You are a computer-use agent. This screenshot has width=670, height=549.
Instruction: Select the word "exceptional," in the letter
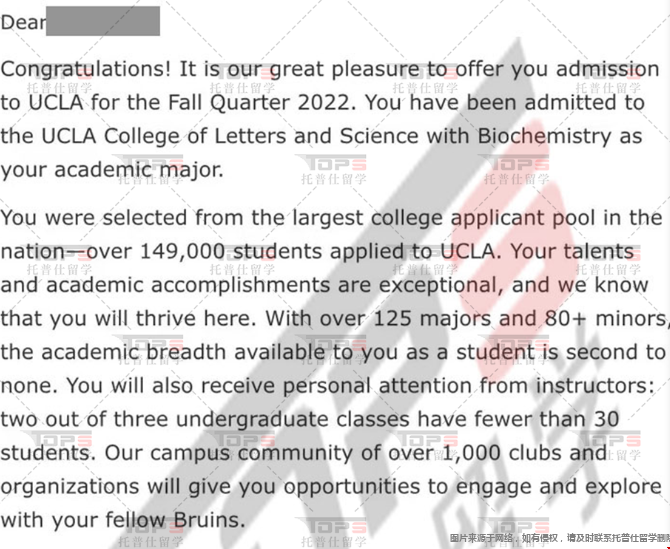441,285
